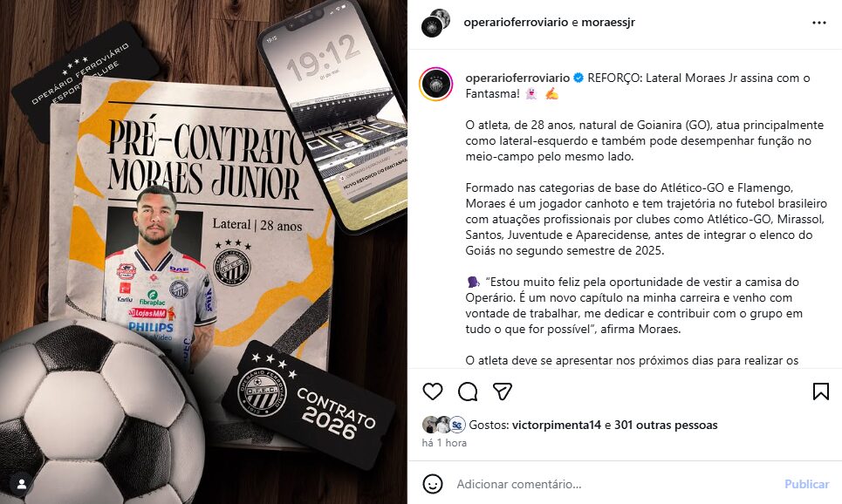Open victorpimenta14 profile from the likes line
This screenshot has width=842, height=504.
557,426
